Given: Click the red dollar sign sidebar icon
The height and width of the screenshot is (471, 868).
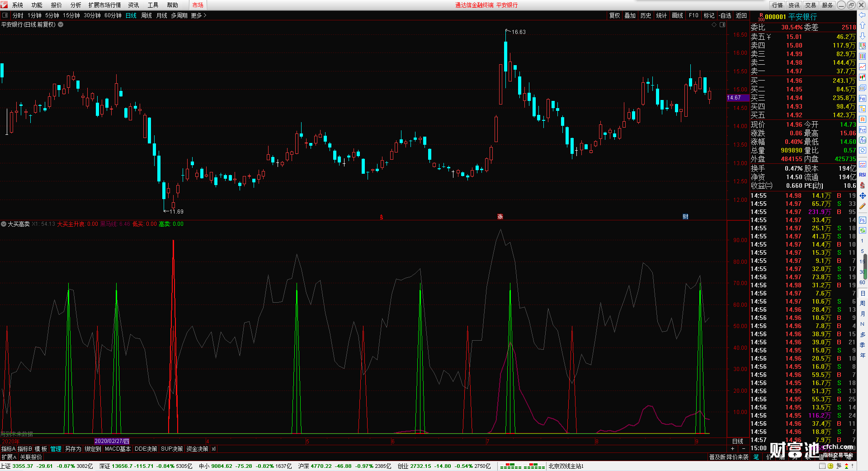Looking at the screenshot, I should coord(862,186).
